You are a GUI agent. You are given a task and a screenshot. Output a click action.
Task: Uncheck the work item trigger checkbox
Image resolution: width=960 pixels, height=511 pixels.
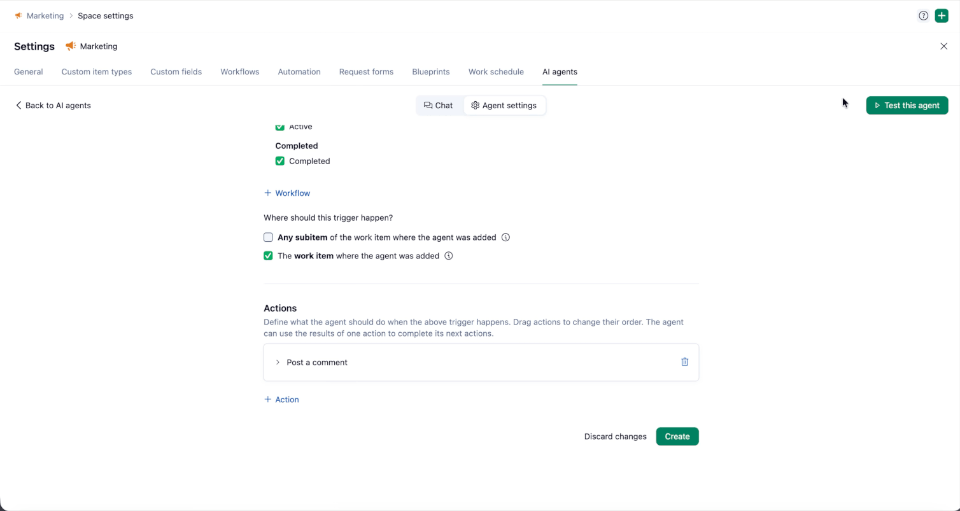click(x=268, y=256)
